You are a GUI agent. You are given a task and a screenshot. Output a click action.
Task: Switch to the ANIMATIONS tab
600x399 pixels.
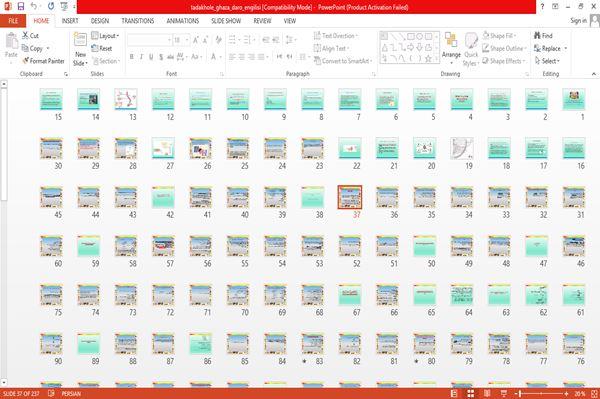pyautogui.click(x=183, y=21)
